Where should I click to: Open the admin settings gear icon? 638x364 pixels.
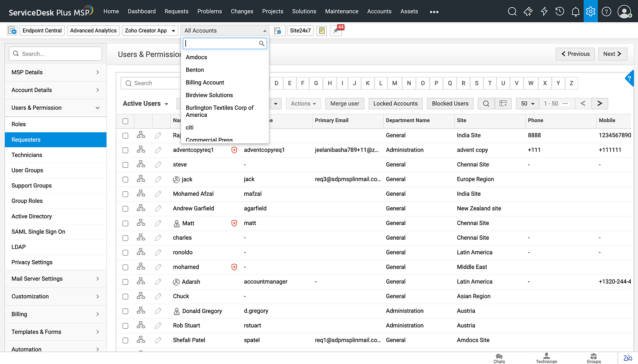click(x=590, y=11)
